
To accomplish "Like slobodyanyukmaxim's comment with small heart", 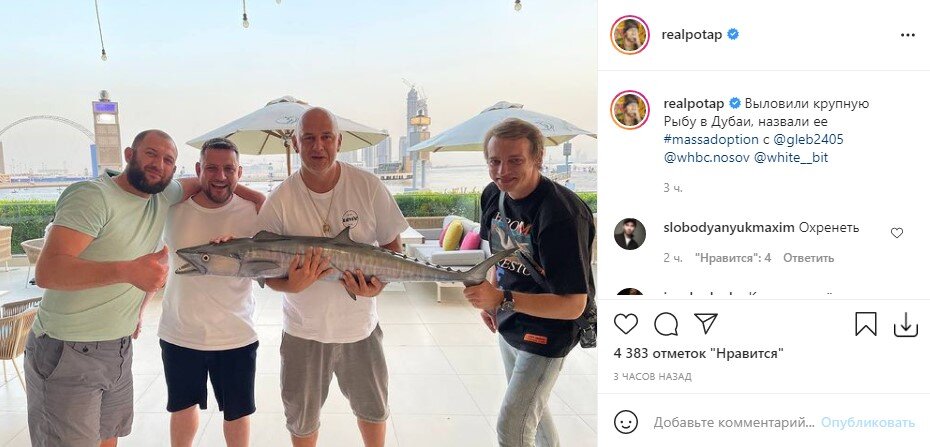I will tap(897, 233).
